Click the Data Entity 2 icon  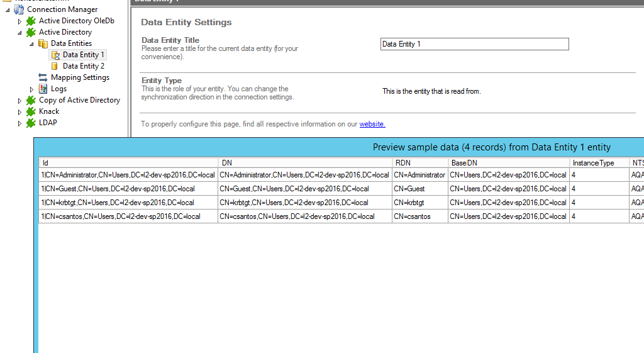point(55,66)
